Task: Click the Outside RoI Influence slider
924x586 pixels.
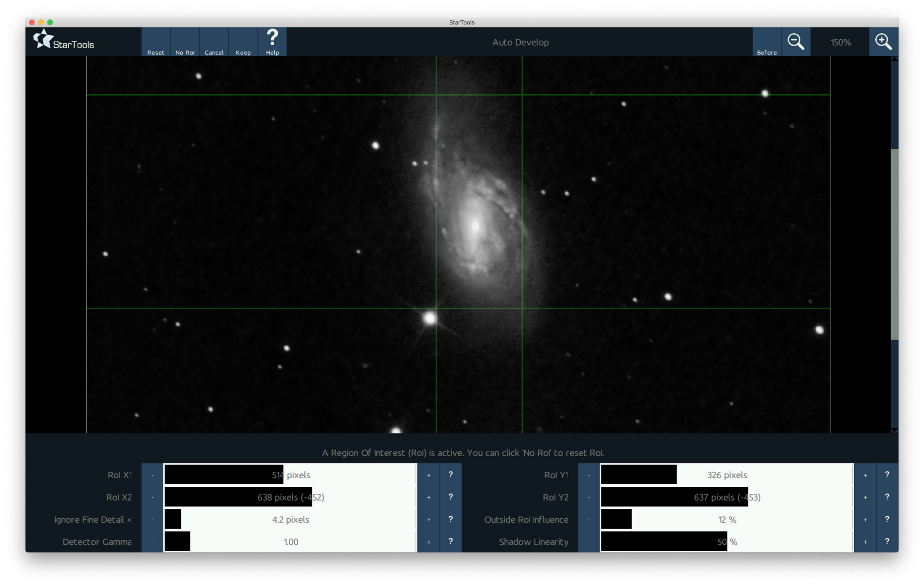Action: click(x=727, y=520)
